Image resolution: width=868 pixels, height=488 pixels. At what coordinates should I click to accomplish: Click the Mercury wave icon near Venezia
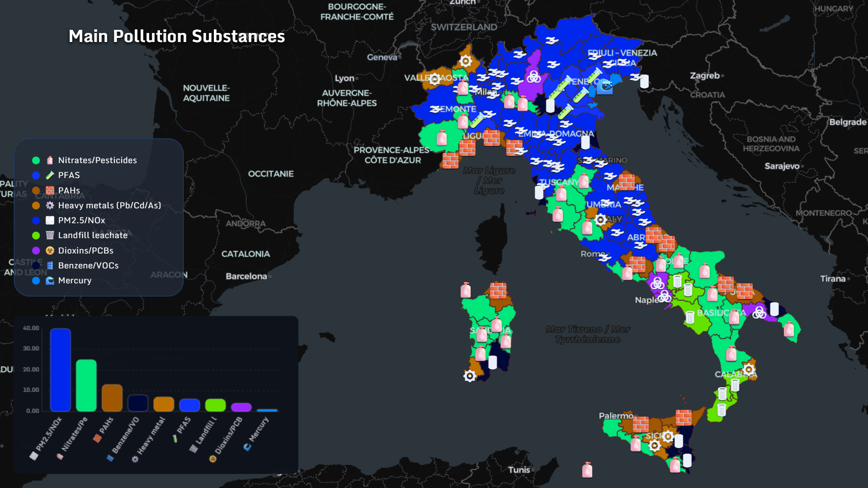point(605,86)
